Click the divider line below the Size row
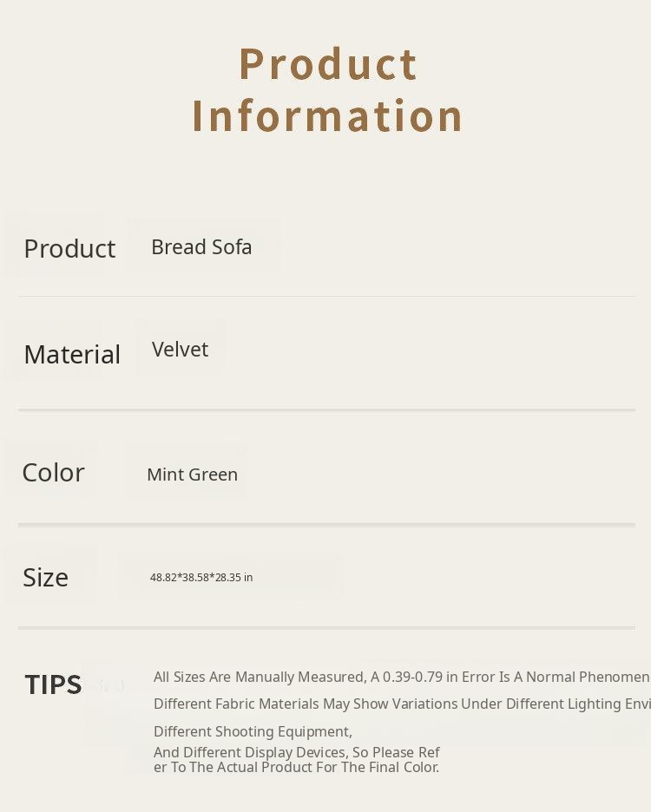 coord(326,627)
